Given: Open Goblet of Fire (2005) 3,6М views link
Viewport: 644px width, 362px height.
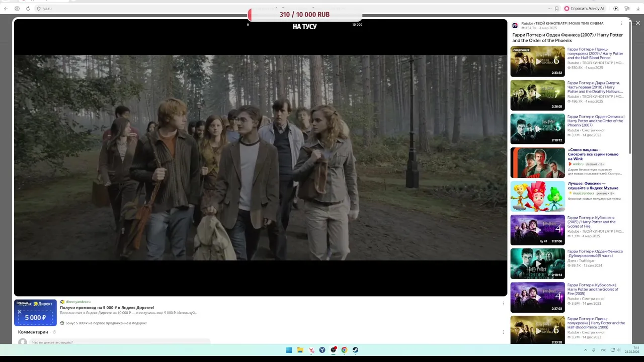Looking at the screenshot, I should (x=593, y=289).
